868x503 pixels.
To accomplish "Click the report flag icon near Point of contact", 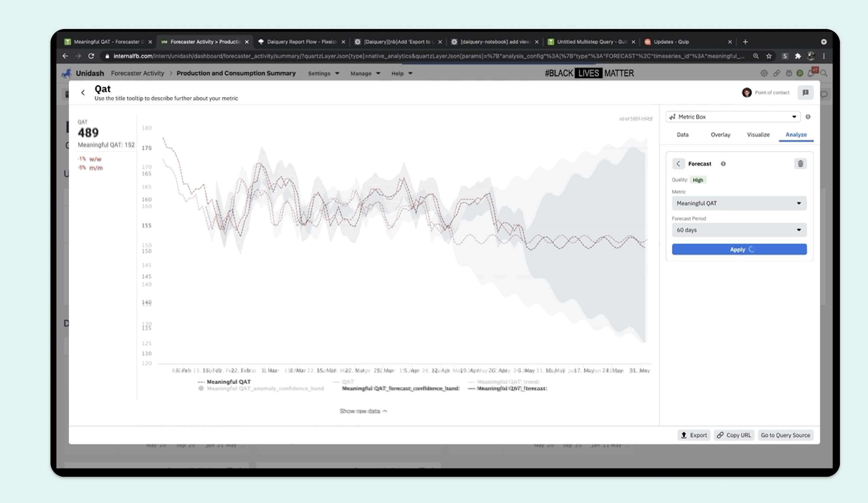I will tap(805, 93).
